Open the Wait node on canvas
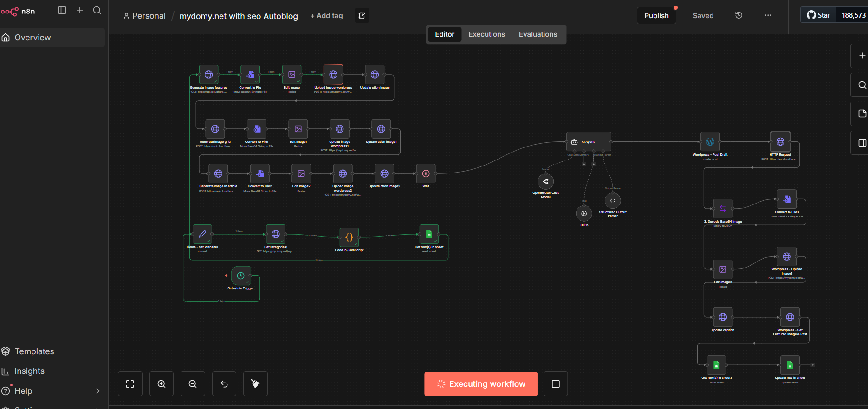 pos(426,173)
